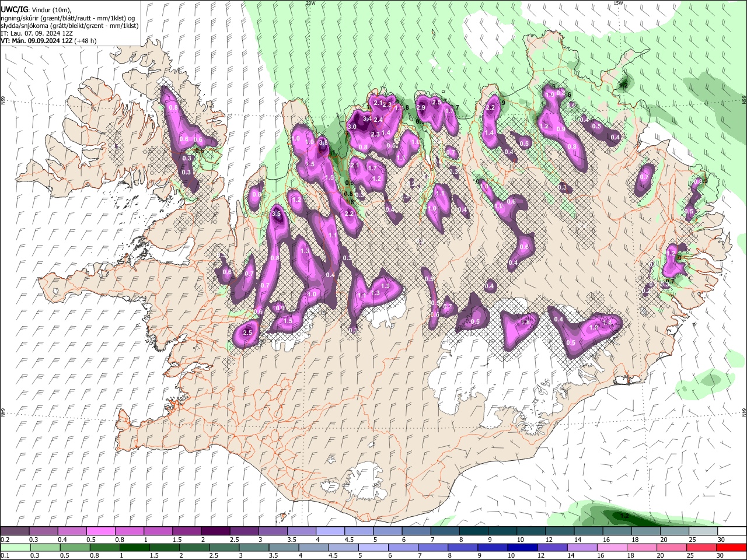Click the '(+48 h)' forecast offset text
The image size is (747, 560).
86,41
